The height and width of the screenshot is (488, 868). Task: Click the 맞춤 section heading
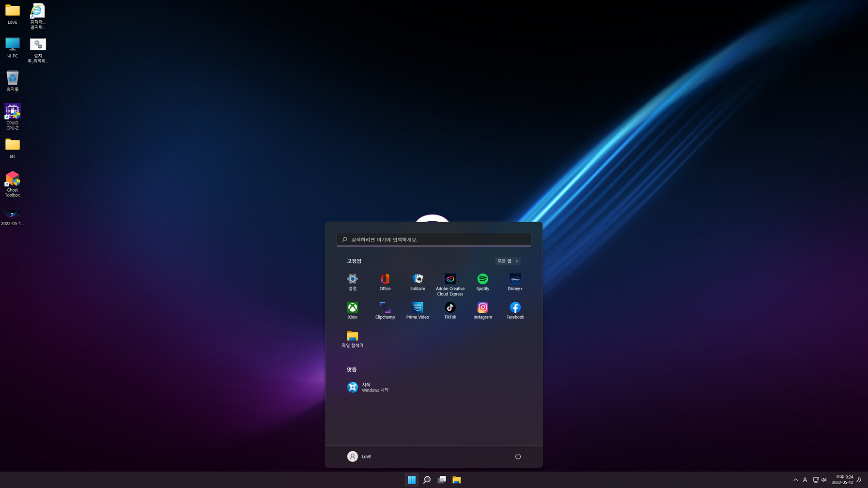point(352,369)
